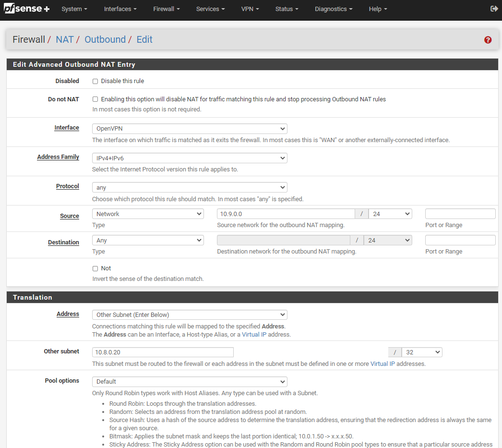Toggle the Do not NAT checkbox
Image resolution: width=502 pixels, height=448 pixels.
click(95, 99)
